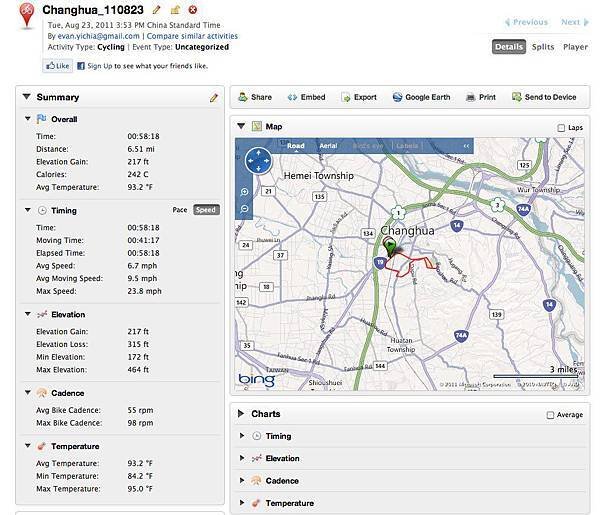Click the green start marker on the map
600x515 pixels.
[390, 247]
